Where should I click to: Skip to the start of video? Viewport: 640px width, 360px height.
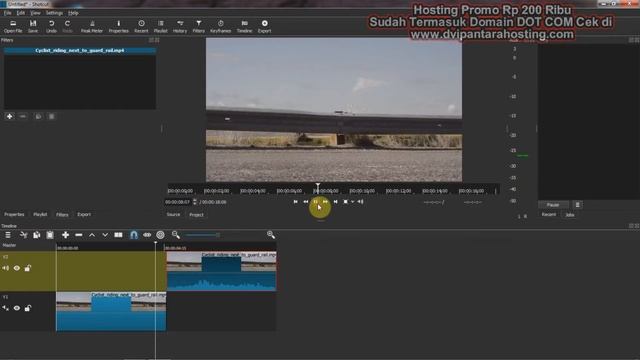click(296, 202)
